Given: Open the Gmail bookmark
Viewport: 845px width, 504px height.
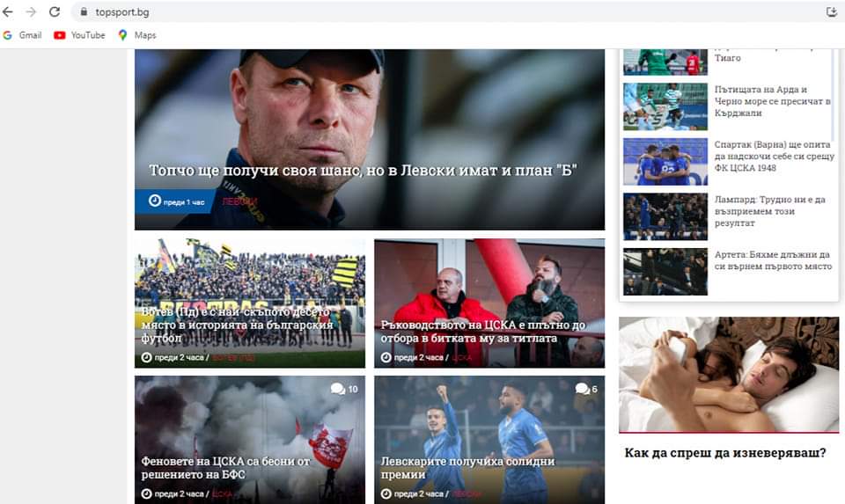Looking at the screenshot, I should click(x=23, y=35).
